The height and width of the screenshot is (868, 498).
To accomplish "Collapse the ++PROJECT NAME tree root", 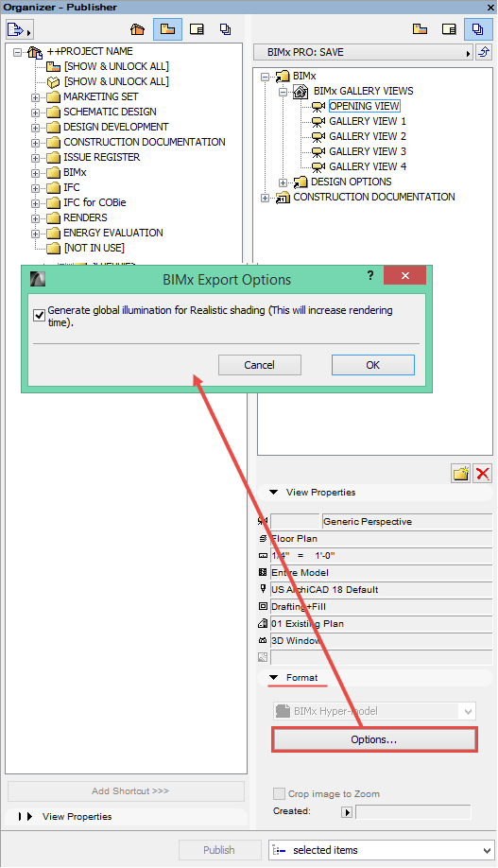I will 18,52.
